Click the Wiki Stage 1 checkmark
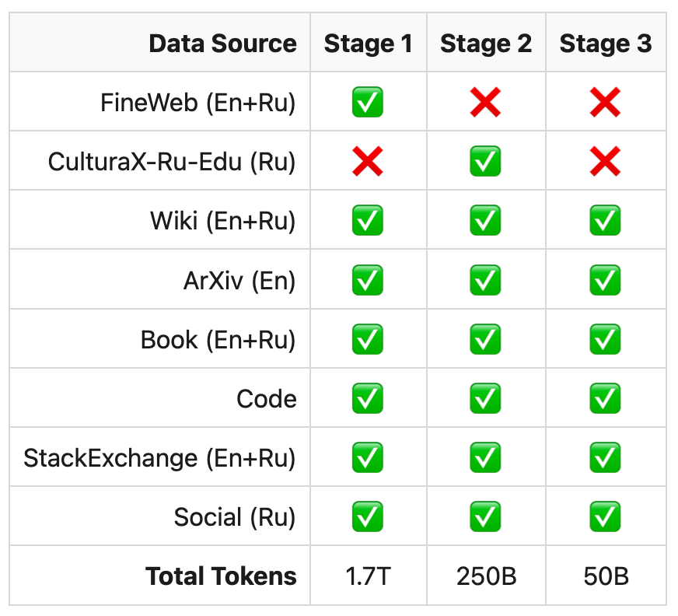 click(368, 221)
